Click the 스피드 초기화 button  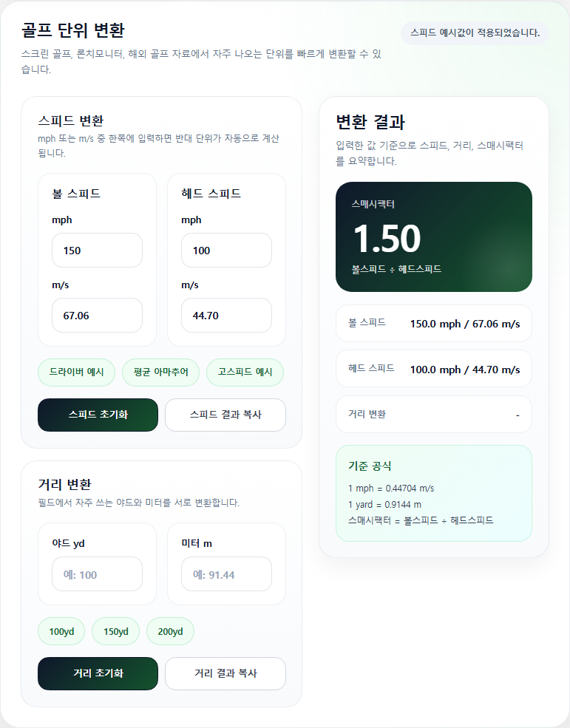(x=98, y=415)
